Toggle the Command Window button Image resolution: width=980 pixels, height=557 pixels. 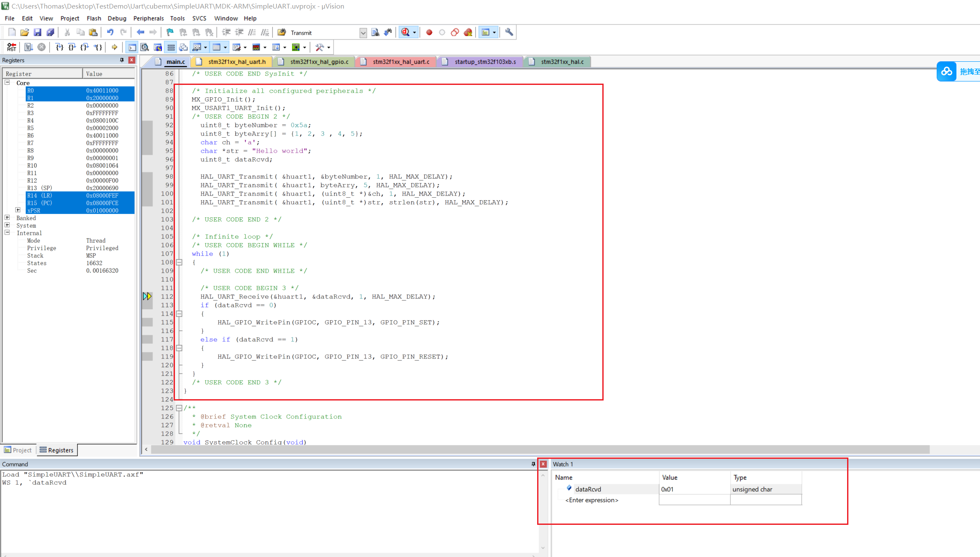[132, 47]
